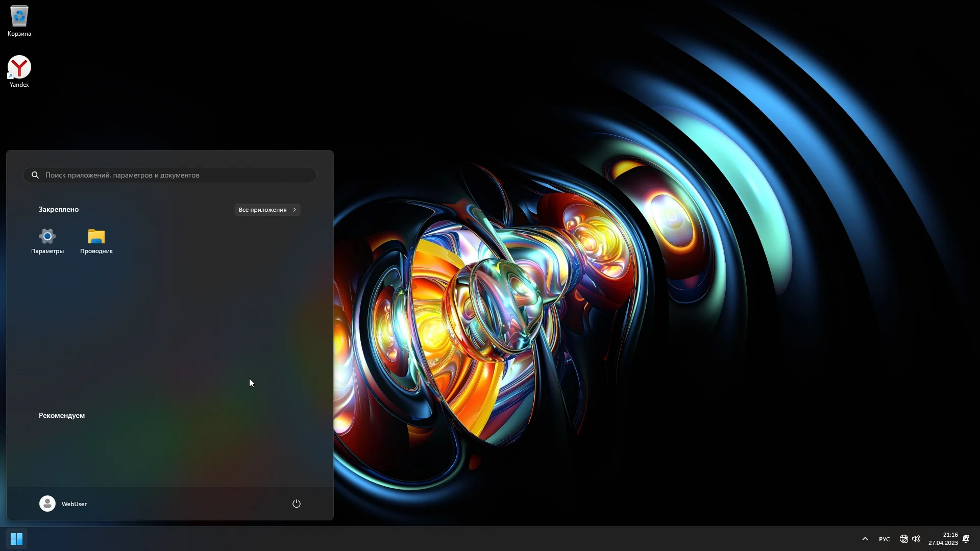Select the Корзина recycle bin icon
The height and width of the screenshot is (551, 980).
click(19, 17)
